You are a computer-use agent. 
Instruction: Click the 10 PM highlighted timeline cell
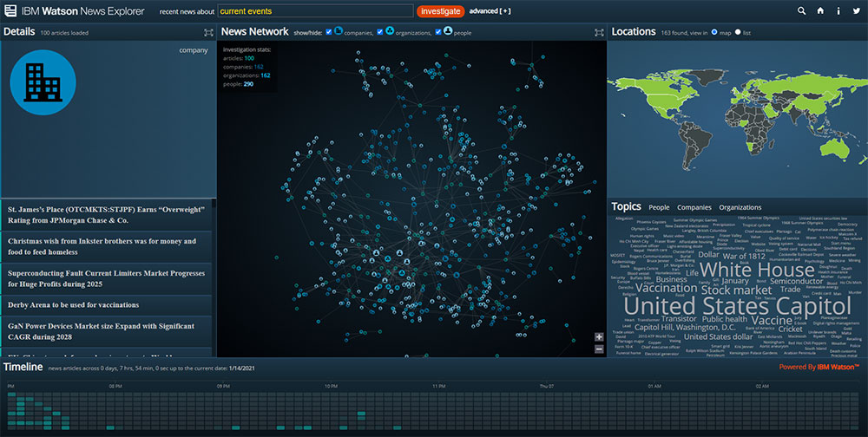[361, 414]
